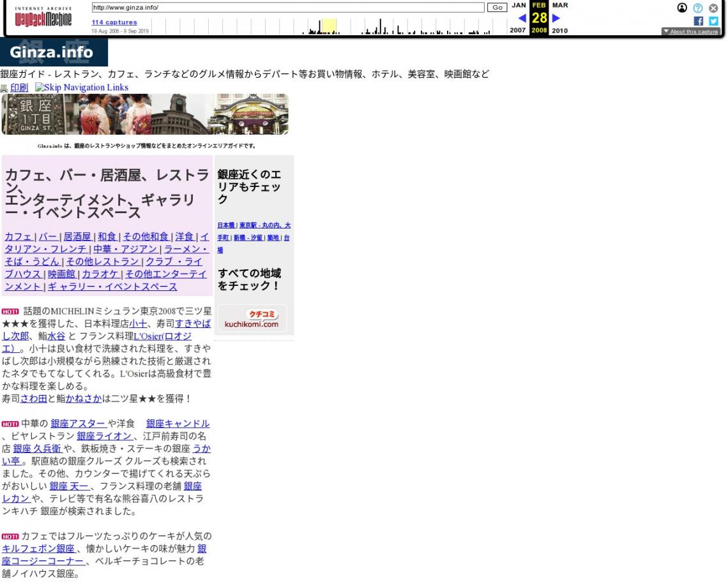The width and height of the screenshot is (728, 582).
Task: Click the highlighted 2008 bar in the capture graph
Action: (329, 26)
